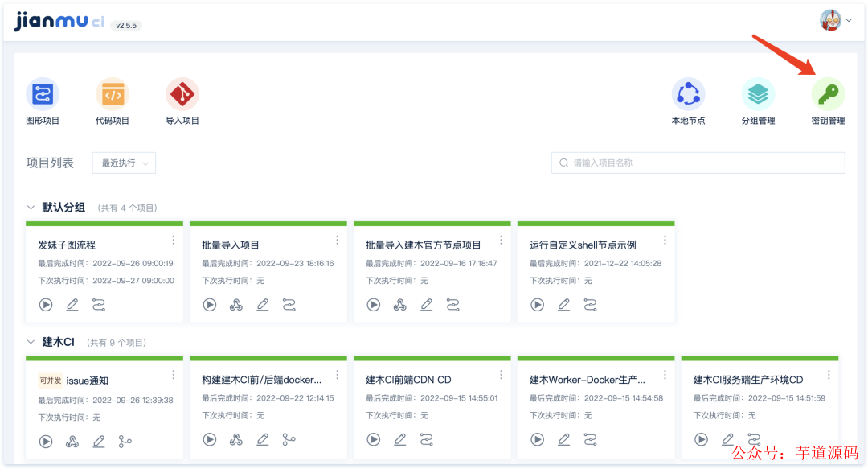Screen dimensions: 868x469
Task: Run the 构建建木CI前/后端docker project
Action: (x=210, y=439)
